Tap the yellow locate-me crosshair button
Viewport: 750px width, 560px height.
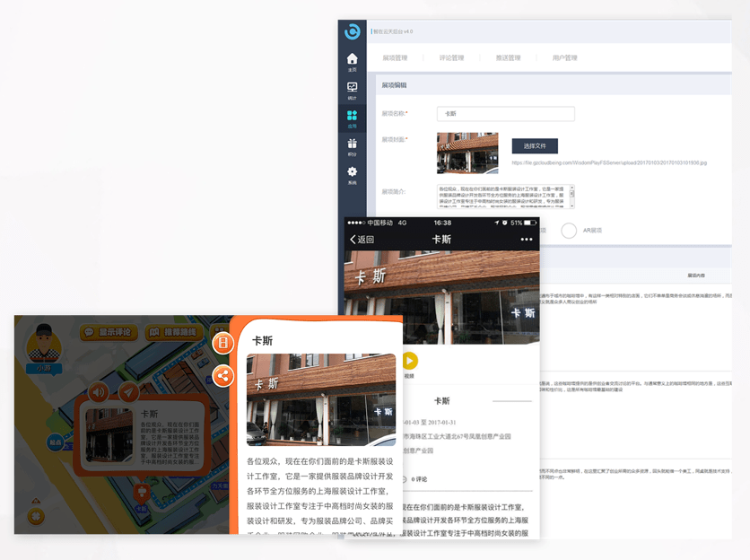[37, 516]
